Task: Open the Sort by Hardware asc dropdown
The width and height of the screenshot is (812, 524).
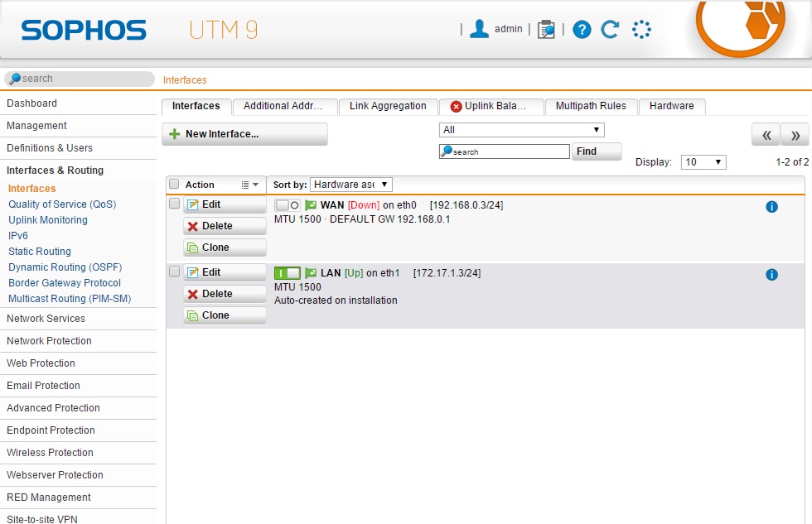Action: click(x=351, y=184)
